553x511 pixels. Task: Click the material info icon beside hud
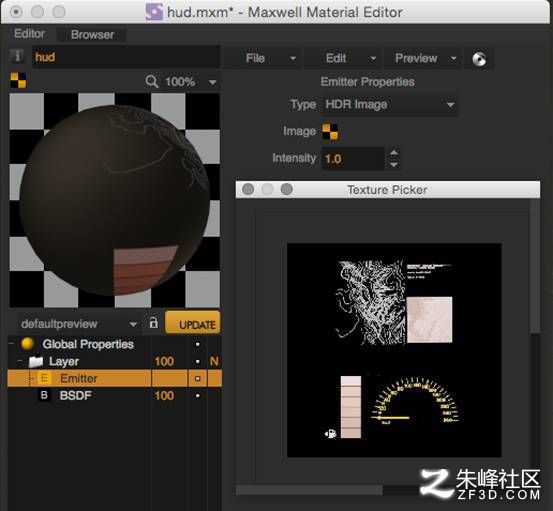click(17, 56)
